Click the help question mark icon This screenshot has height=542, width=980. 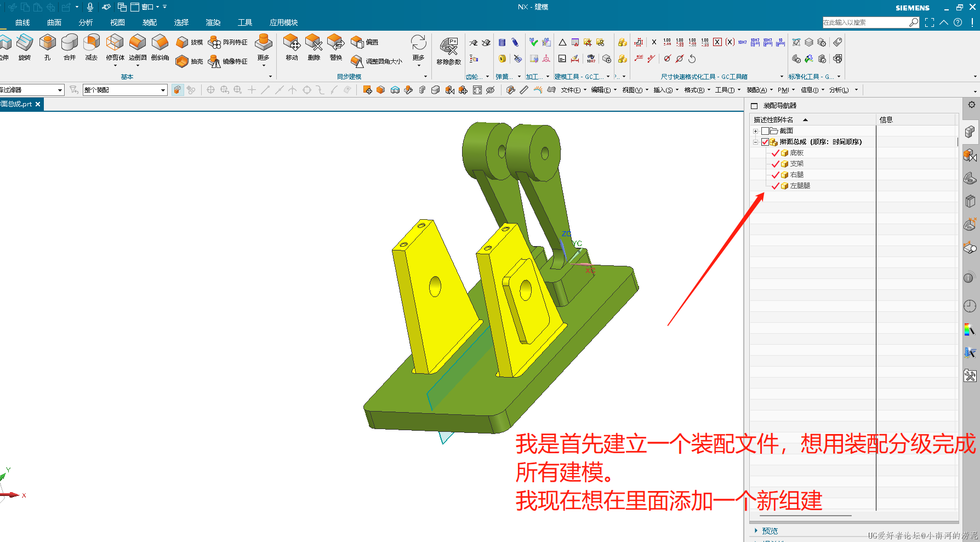coord(958,22)
